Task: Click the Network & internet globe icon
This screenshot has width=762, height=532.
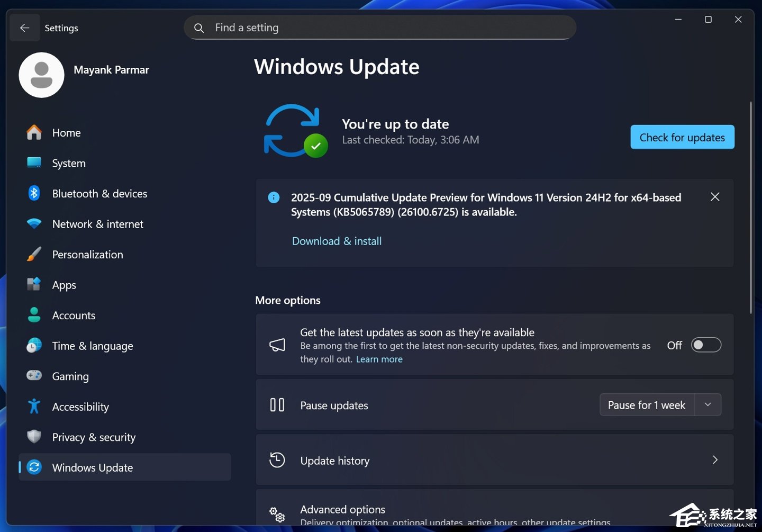Action: 34,224
